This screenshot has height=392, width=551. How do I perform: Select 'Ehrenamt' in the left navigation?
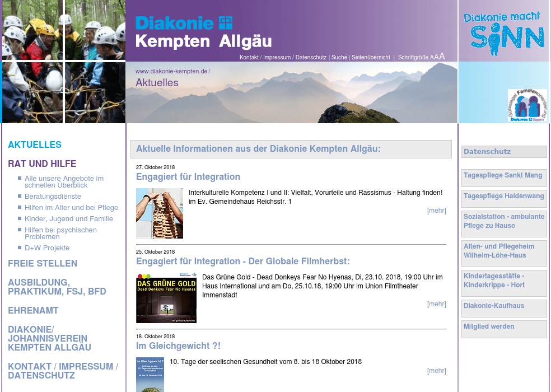[x=33, y=310]
